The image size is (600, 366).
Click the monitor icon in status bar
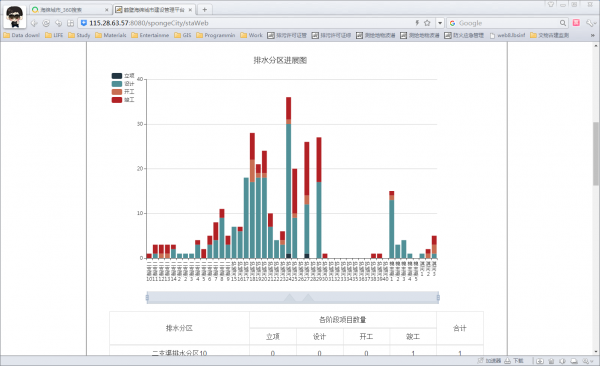point(574,361)
